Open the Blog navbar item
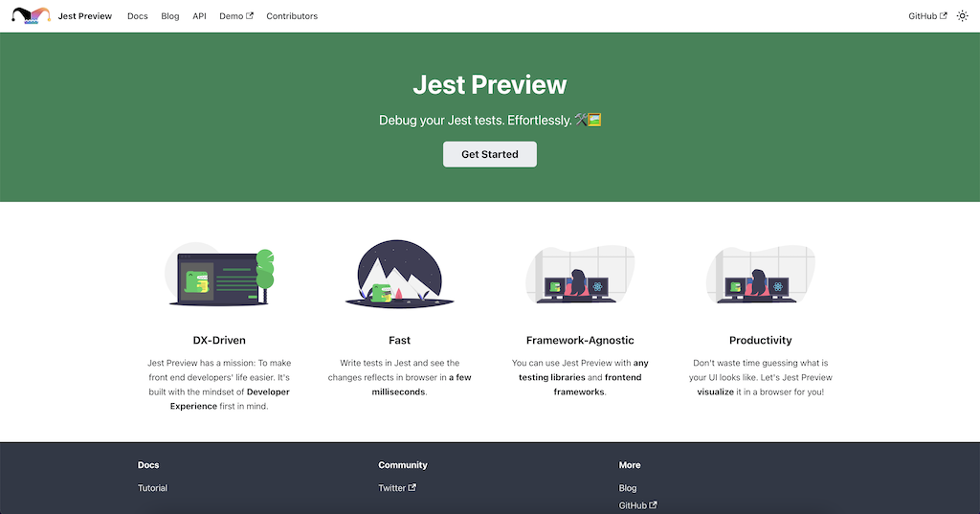 pyautogui.click(x=170, y=16)
